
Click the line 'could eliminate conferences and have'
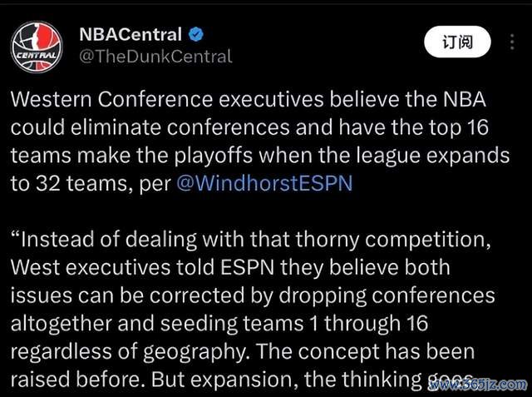coord(249,127)
